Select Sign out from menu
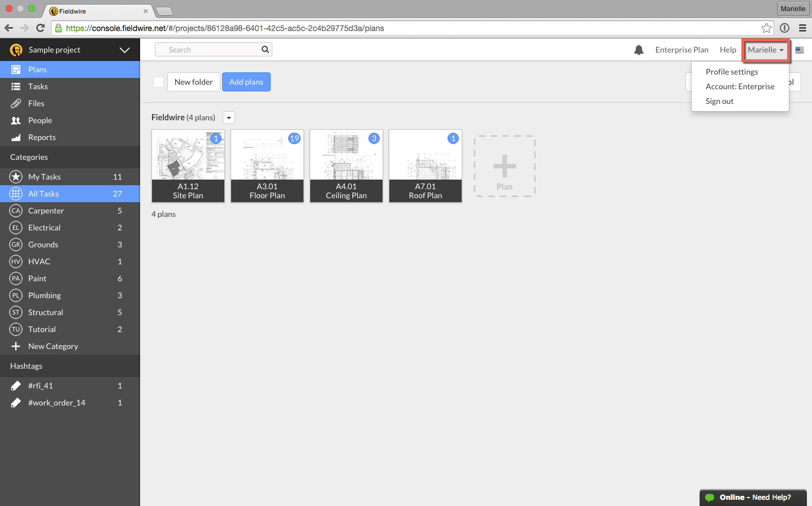The width and height of the screenshot is (812, 506). point(719,101)
